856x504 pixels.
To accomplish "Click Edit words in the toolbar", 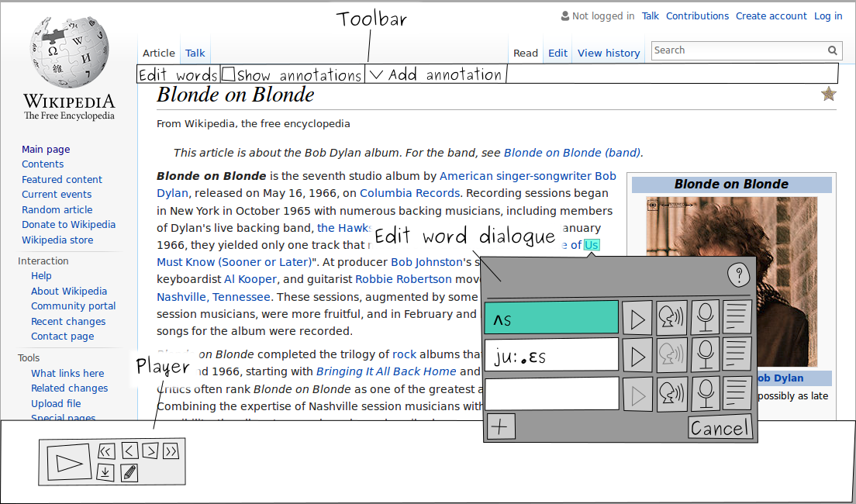I will click(178, 74).
